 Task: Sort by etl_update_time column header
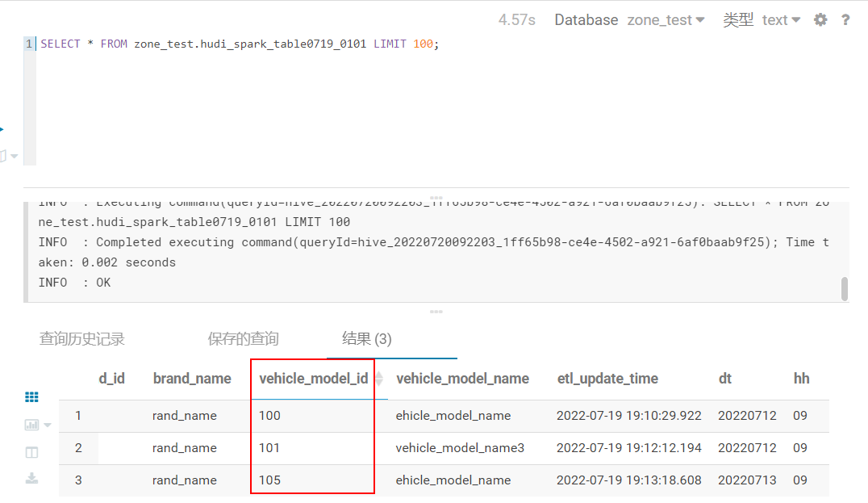[607, 379]
